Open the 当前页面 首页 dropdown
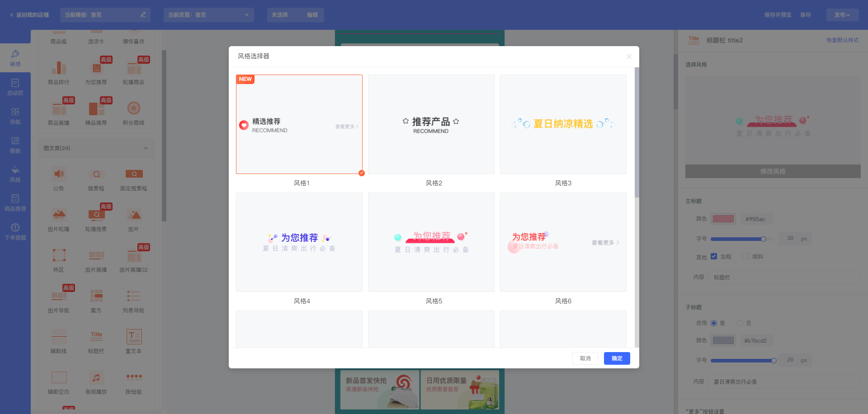Image resolution: width=868 pixels, height=414 pixels. (208, 15)
